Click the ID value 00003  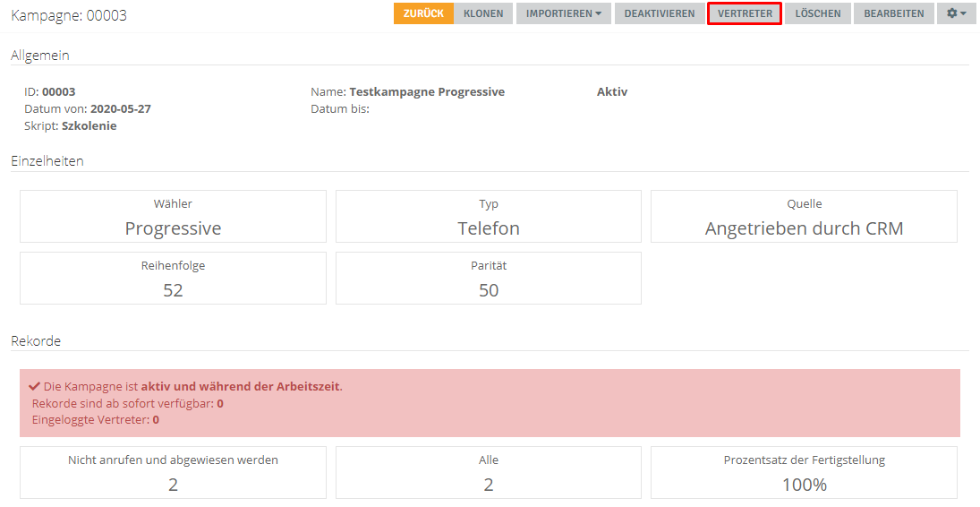coord(59,92)
